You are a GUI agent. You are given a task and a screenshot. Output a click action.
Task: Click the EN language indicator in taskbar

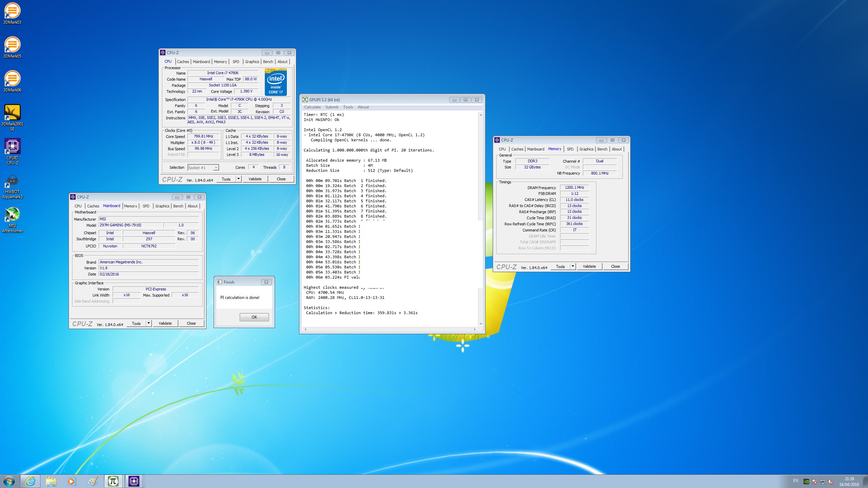(795, 481)
